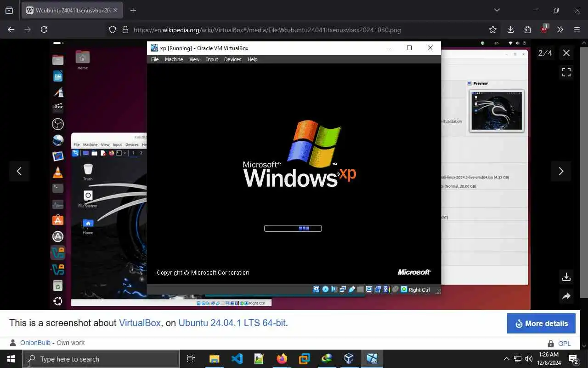Open the volume control in tray
The image size is (588, 368).
point(529,359)
